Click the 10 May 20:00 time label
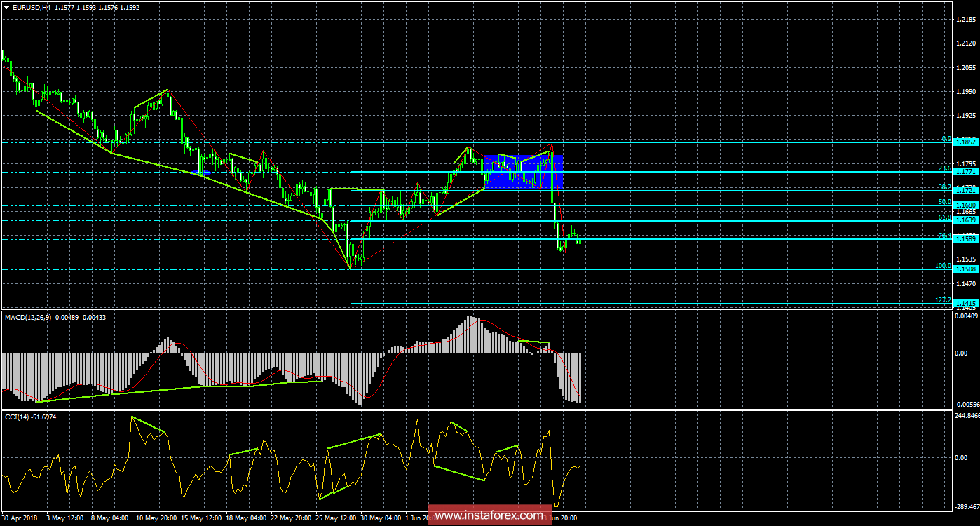Viewport: 980px width, 526px height. click(155, 519)
